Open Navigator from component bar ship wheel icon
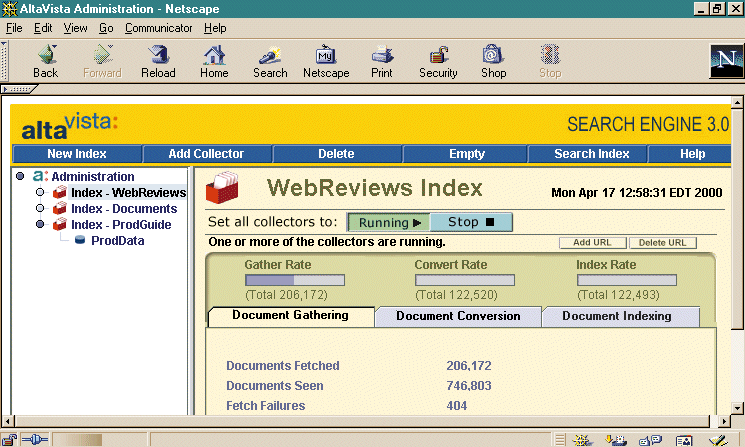 (x=583, y=440)
